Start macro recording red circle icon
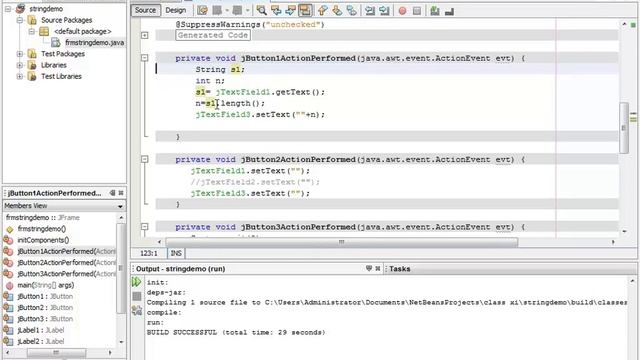The width and height of the screenshot is (640, 360). point(402,11)
